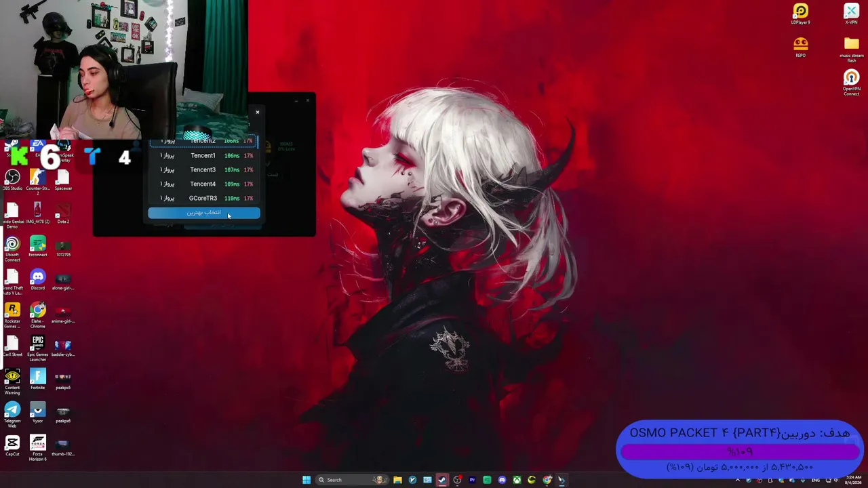Viewport: 868px width, 488px height.
Task: Open the OpenVPN Connect desktop shortcut
Action: (x=851, y=83)
